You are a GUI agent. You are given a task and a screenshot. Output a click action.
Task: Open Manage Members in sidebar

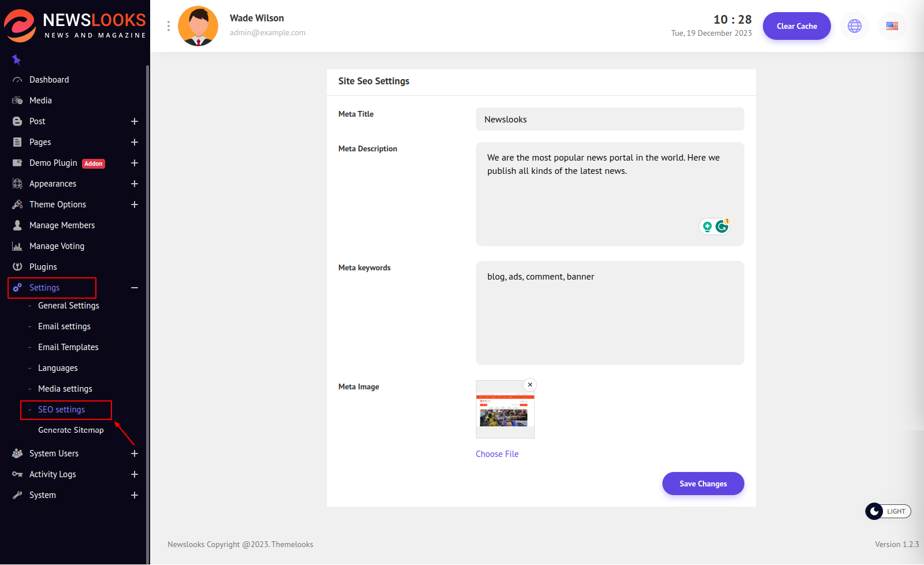[x=62, y=225]
